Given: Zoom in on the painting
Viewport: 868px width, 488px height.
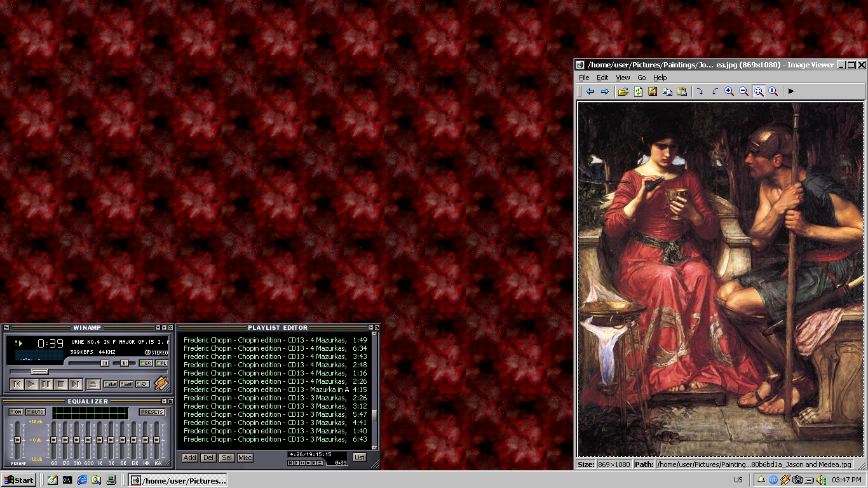Looking at the screenshot, I should (729, 91).
